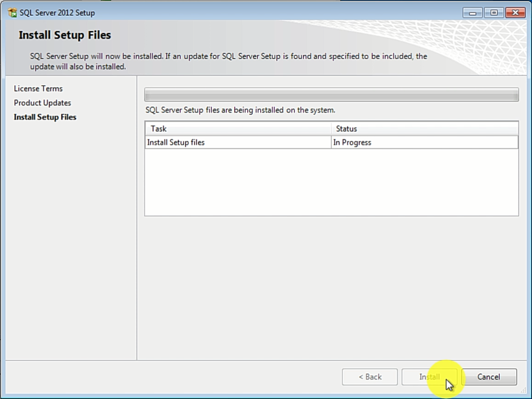Minimize the SQL Server 2012 Setup window

pos(473,13)
